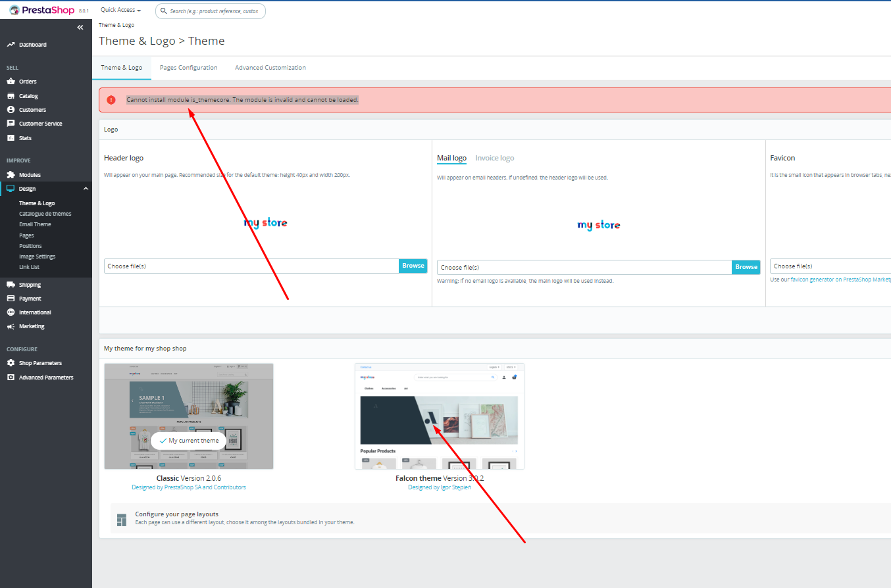
Task: Open Payment settings via its icon
Action: [x=10, y=298]
